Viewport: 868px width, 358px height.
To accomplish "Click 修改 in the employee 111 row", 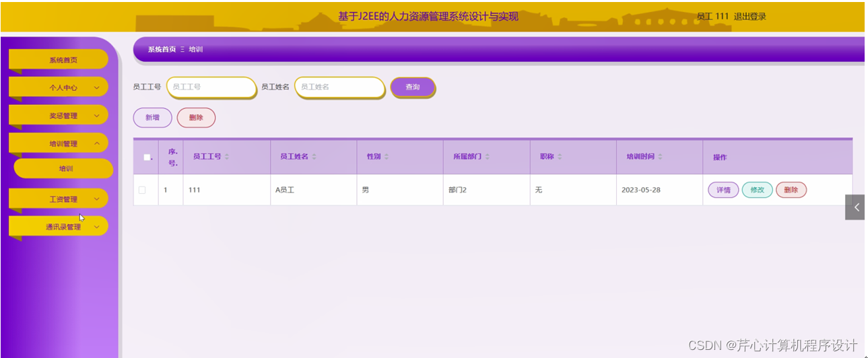I will [758, 190].
